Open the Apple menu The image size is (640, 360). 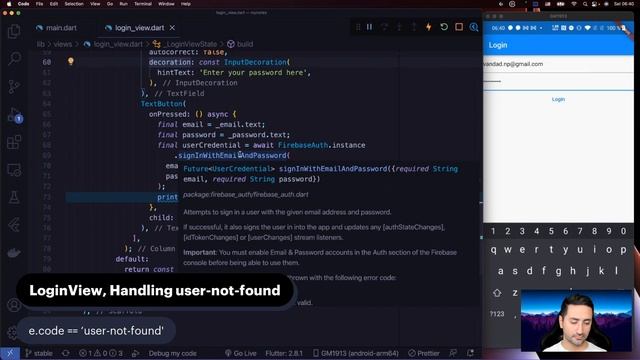pos(9,4)
